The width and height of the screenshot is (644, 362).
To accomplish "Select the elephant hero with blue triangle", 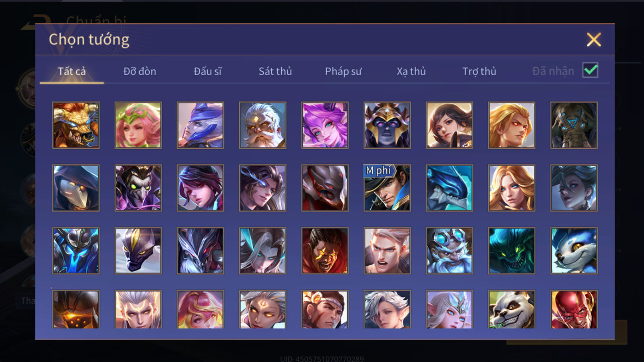I will coord(574,125).
